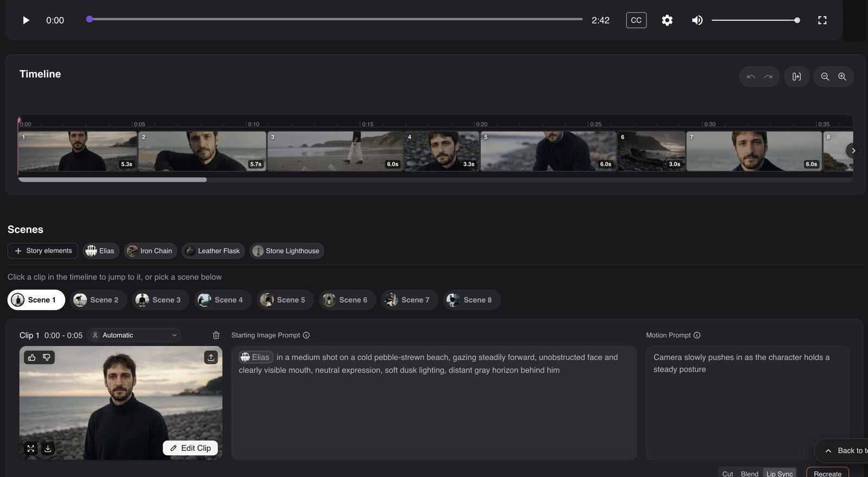Click the Elias tag in prompt

point(256,357)
